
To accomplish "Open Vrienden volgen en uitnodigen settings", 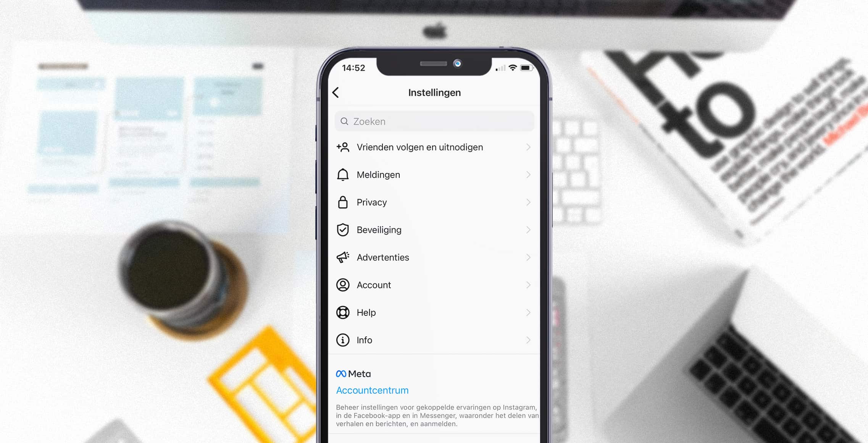I will pyautogui.click(x=434, y=147).
